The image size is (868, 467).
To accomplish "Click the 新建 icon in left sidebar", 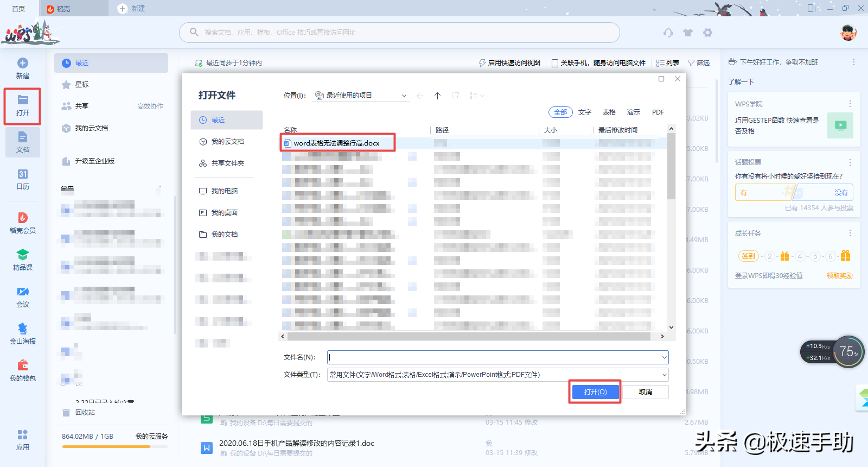I will 23,63.
